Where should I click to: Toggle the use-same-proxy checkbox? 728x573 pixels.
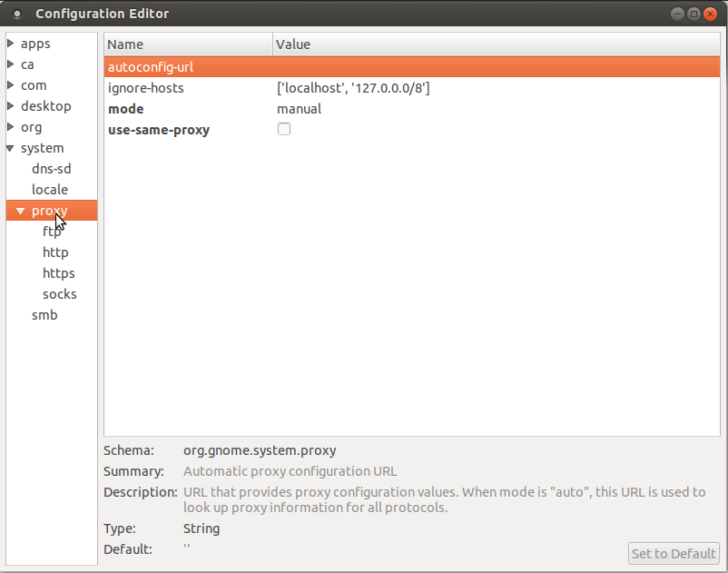(x=284, y=129)
